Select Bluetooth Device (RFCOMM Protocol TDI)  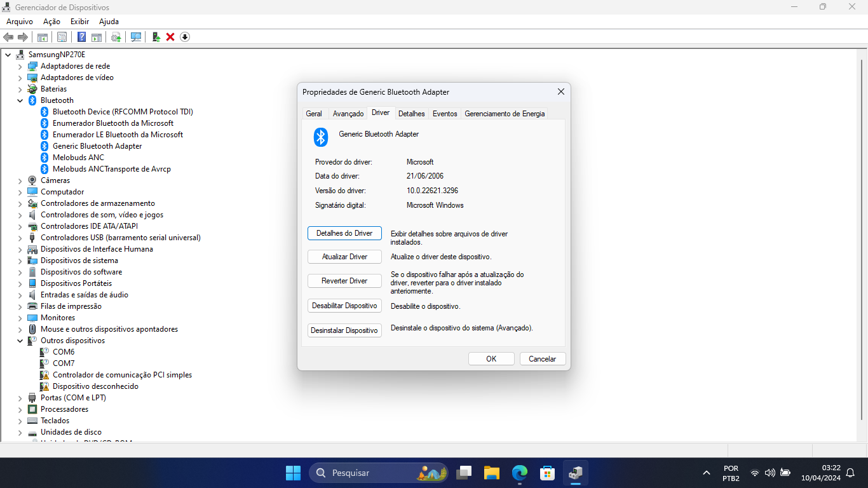pyautogui.click(x=123, y=112)
